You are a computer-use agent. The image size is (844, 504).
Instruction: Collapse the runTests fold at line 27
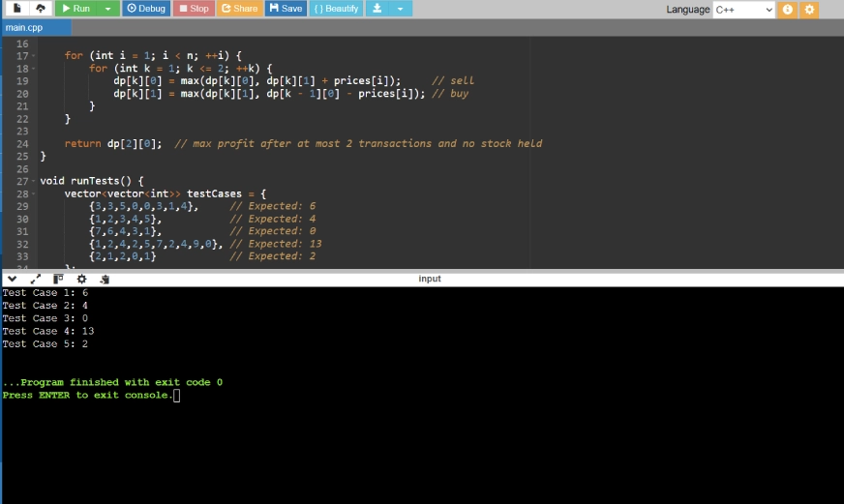click(x=33, y=181)
